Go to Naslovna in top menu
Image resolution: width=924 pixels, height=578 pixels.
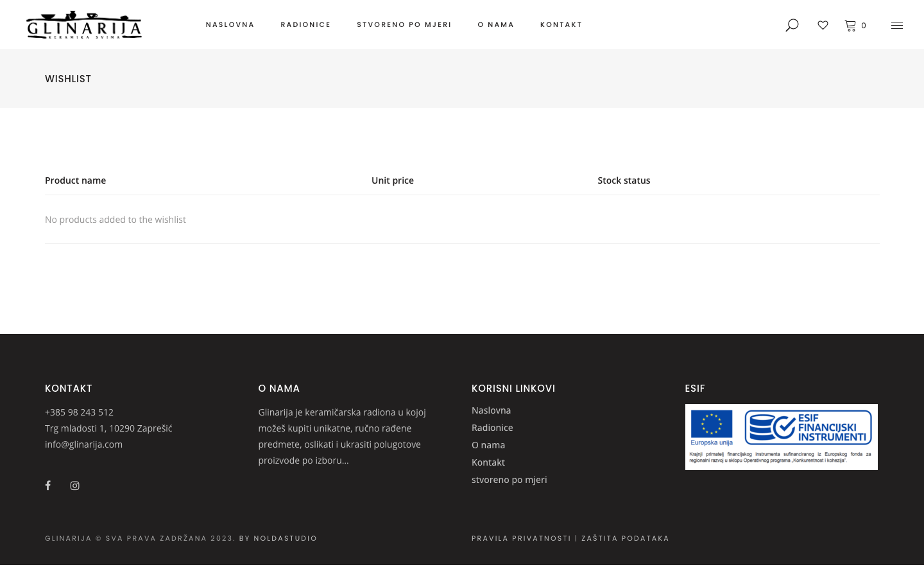[x=230, y=25]
